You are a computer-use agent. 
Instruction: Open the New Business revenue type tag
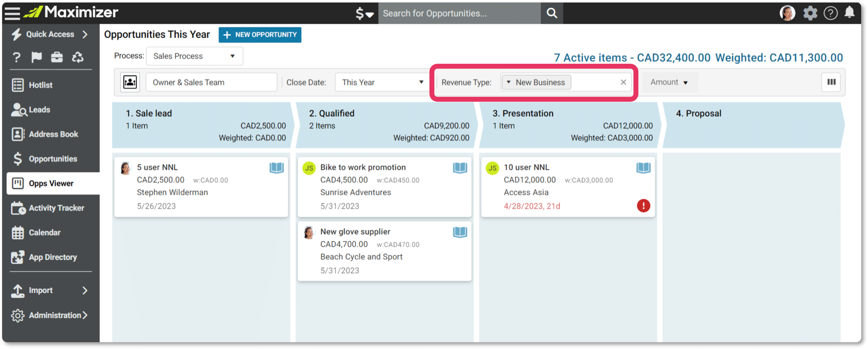[x=536, y=82]
